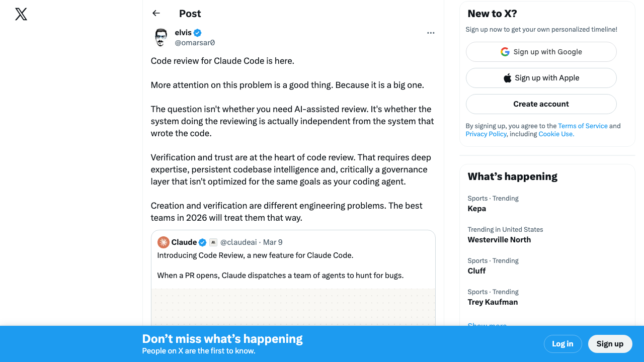Open the Privacy Policy link

486,134
